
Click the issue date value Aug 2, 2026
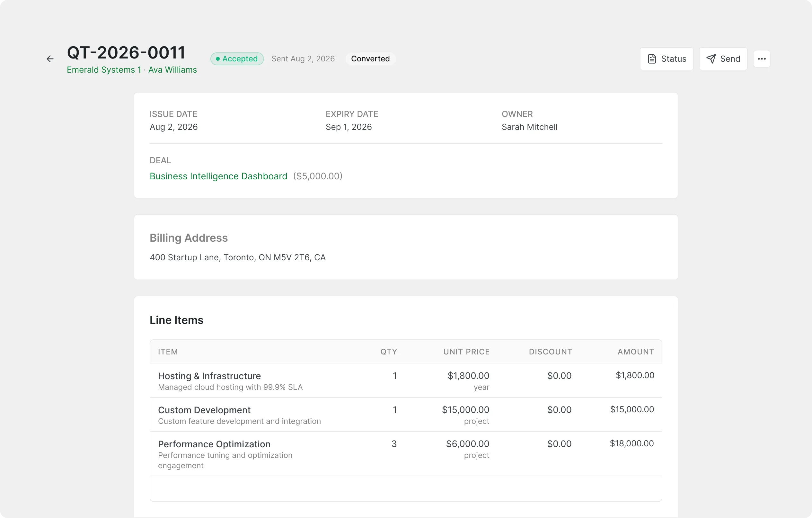pos(174,127)
